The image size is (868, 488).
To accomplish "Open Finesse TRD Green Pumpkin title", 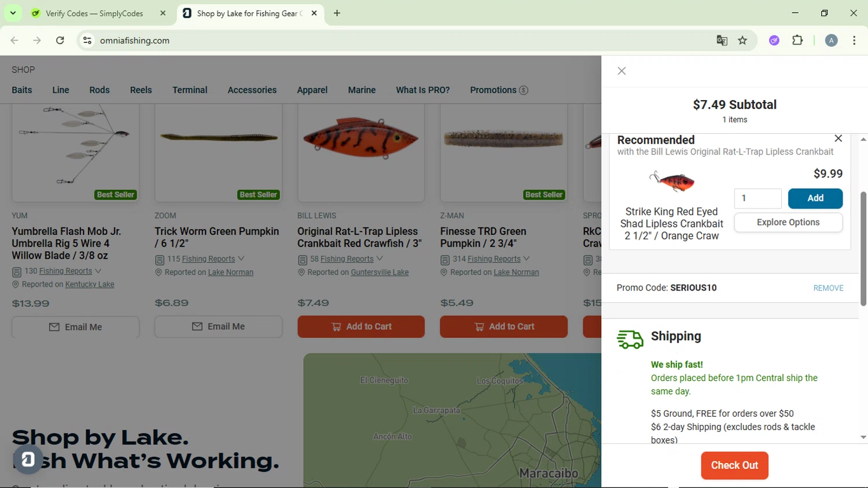I will pyautogui.click(x=483, y=237).
